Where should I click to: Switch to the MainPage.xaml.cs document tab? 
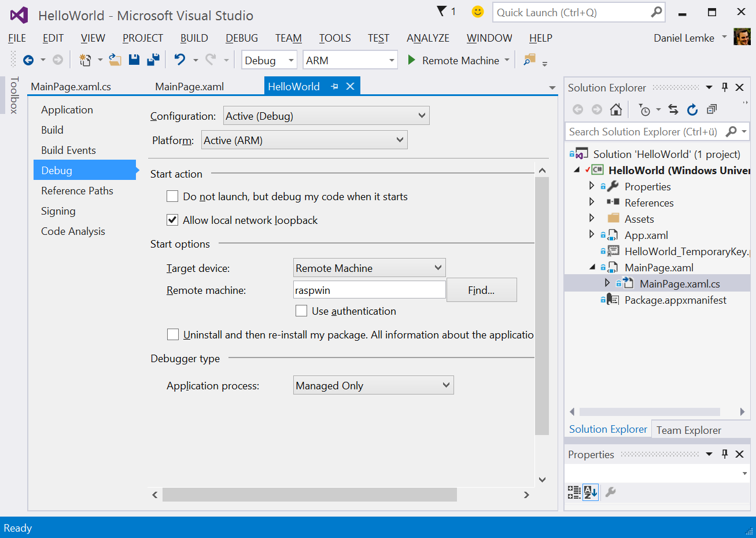click(71, 87)
